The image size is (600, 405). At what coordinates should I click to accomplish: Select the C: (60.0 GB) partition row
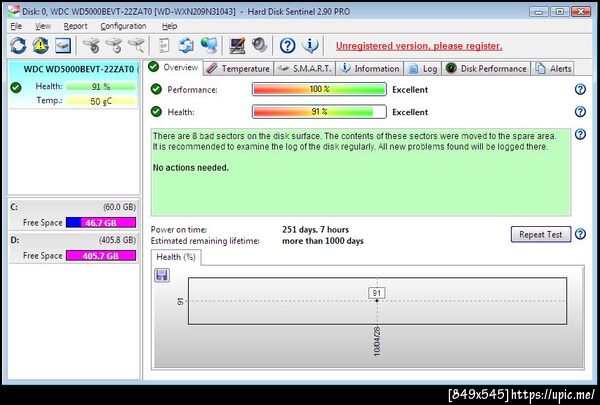pyautogui.click(x=74, y=215)
